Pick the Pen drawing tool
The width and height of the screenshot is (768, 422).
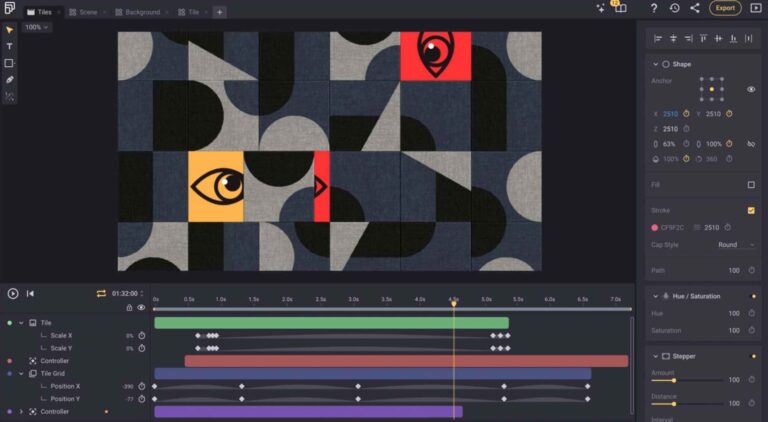(x=9, y=79)
